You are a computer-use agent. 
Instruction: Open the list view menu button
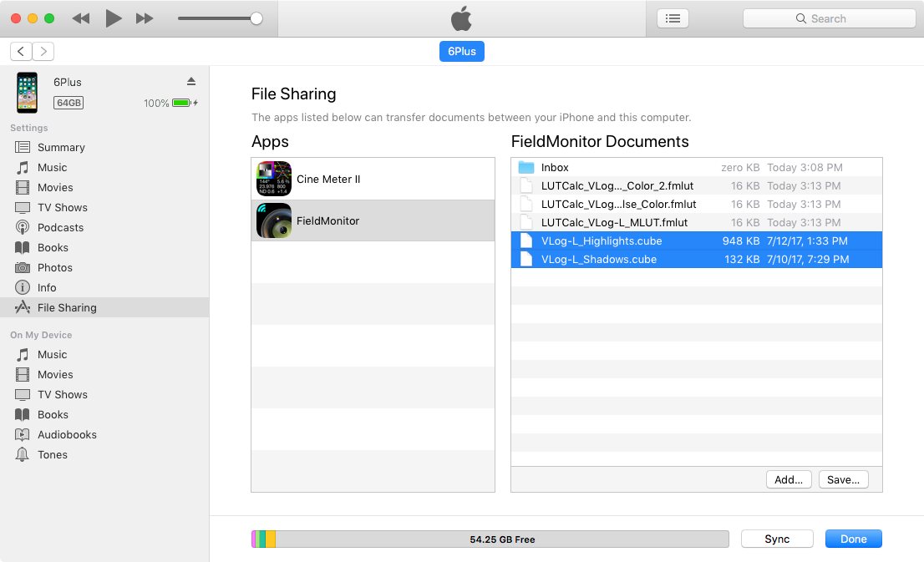pos(673,18)
